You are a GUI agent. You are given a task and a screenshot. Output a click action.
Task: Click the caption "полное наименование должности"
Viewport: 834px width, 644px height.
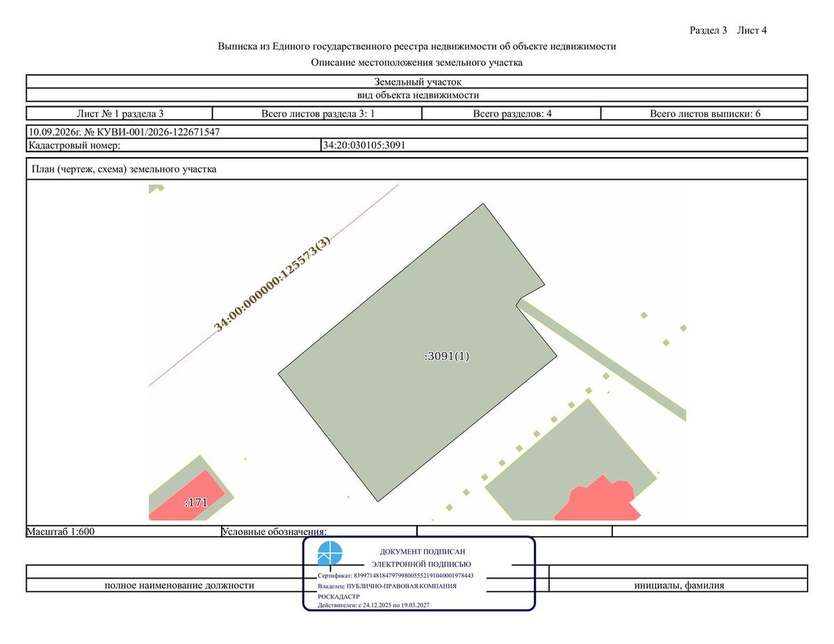[179, 585]
